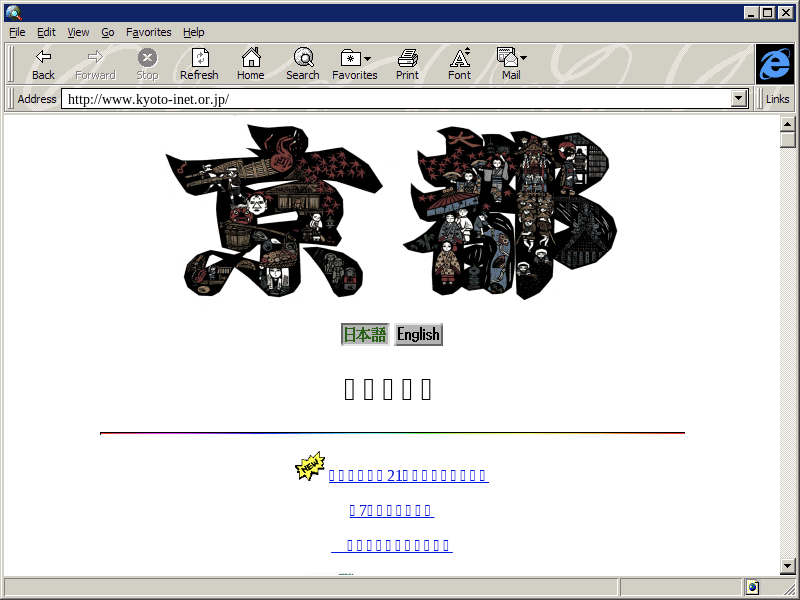Click the vertical scrollbar down arrow
The image size is (800, 600).
point(788,567)
